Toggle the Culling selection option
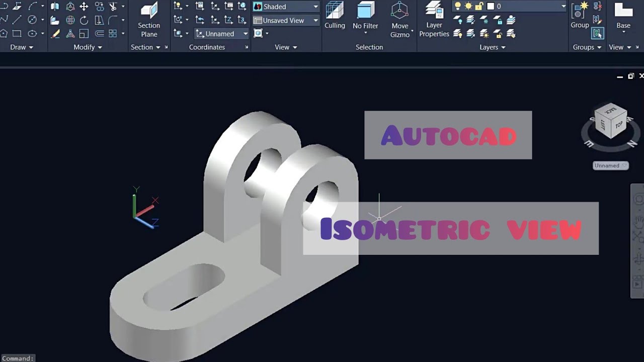Image resolution: width=644 pixels, height=362 pixels. [x=335, y=16]
